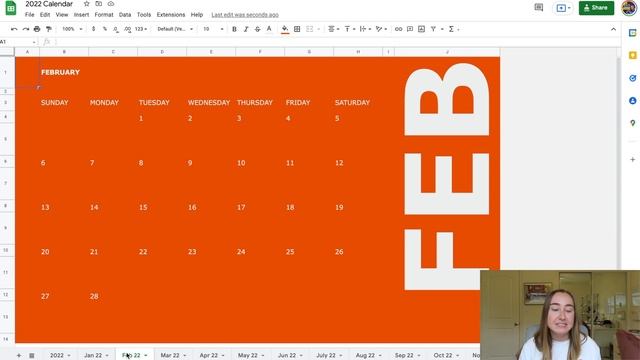640x360 pixels.
Task: Open the Data menu
Action: 125,15
